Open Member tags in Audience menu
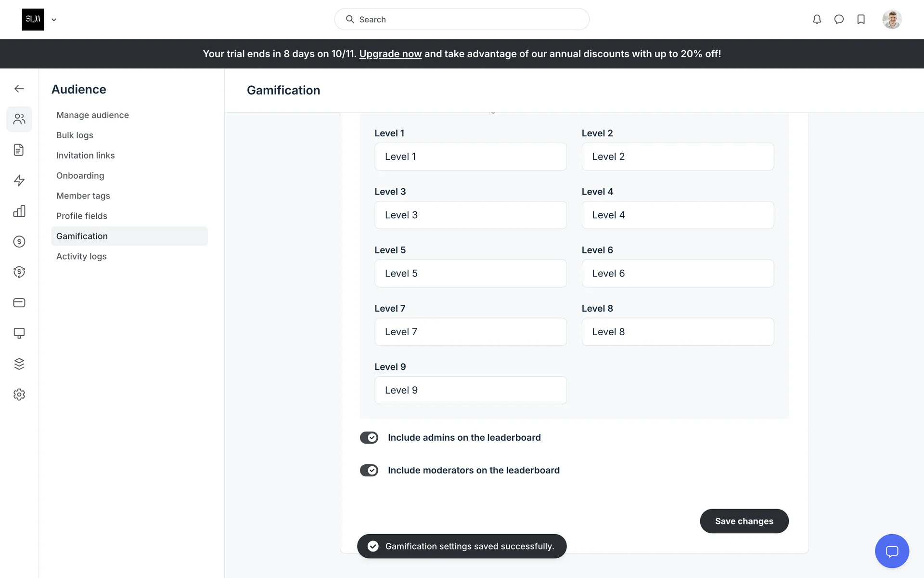Viewport: 924px width, 578px height. 83,196
